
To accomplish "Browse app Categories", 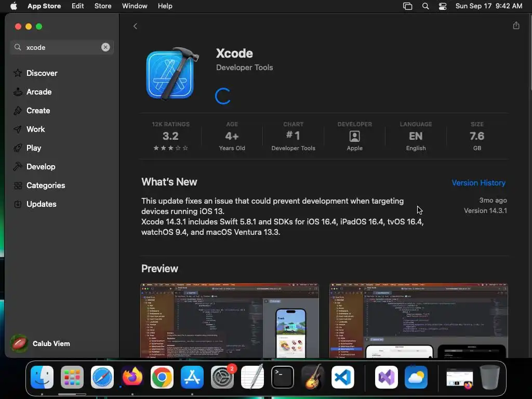I will pos(46,185).
